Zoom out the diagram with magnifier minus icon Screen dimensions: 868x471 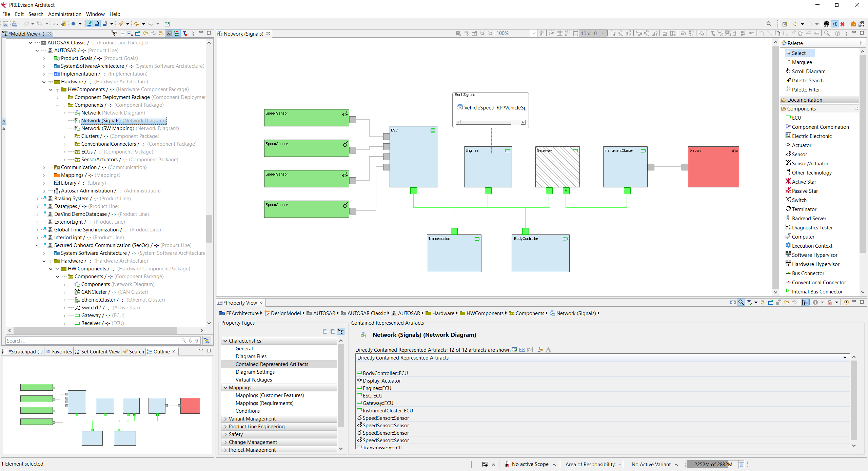490,33
